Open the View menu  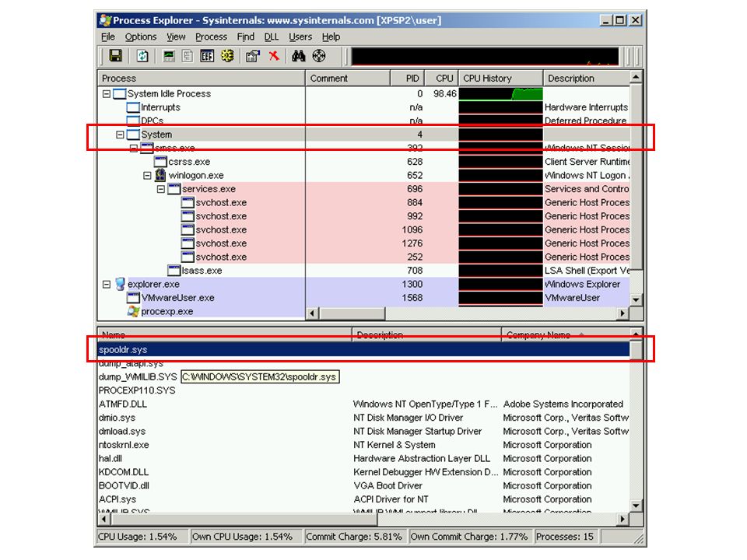click(x=176, y=37)
